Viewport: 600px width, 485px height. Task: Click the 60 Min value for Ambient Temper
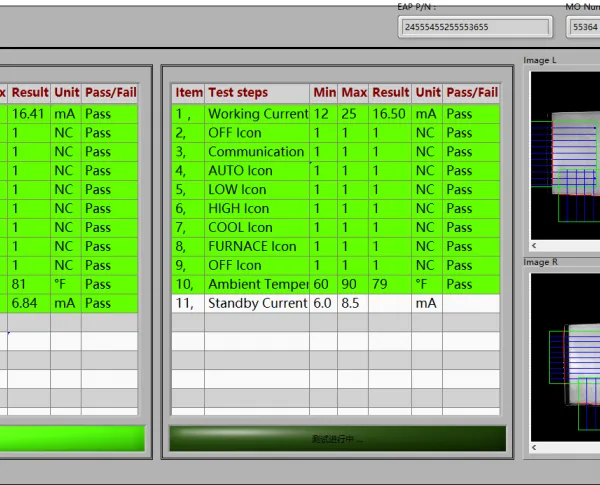[x=324, y=284]
